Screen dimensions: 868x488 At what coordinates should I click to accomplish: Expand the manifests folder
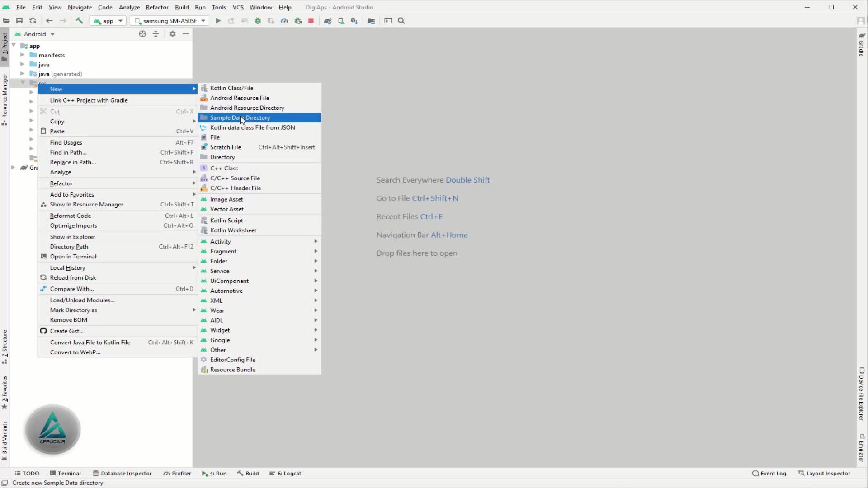pyautogui.click(x=22, y=55)
